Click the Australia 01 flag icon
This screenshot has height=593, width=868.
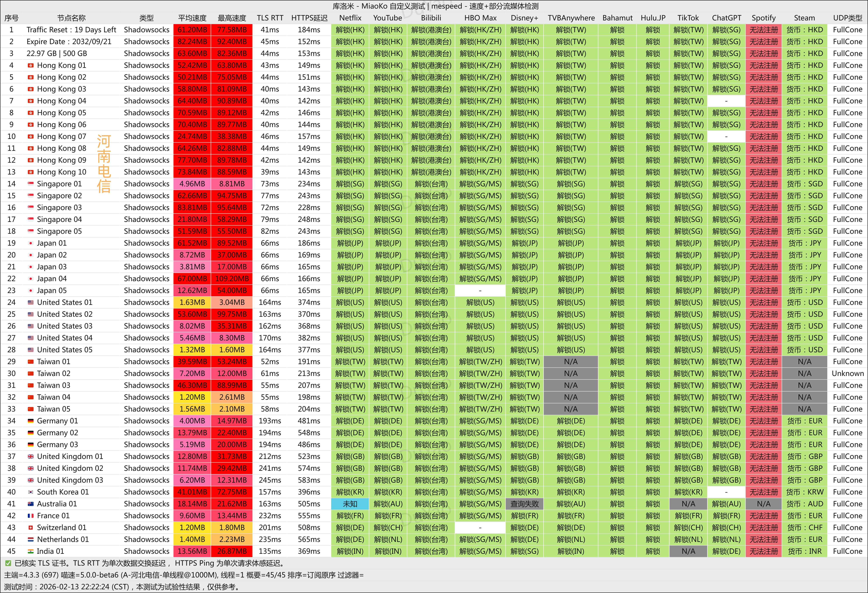pyautogui.click(x=31, y=504)
